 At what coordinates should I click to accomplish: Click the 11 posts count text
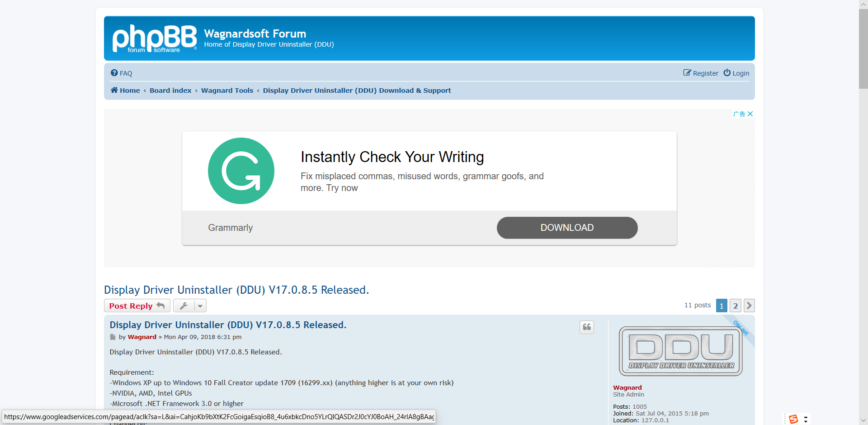coord(697,306)
